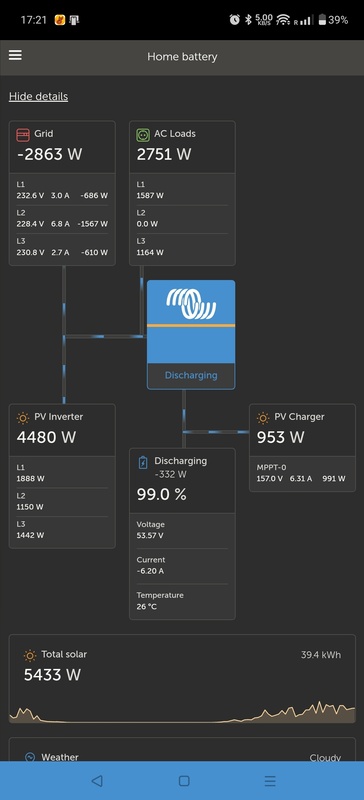Select PV Inverter L1 1888 W
Image resolution: width=364 pixels, height=800 pixels.
pyautogui.click(x=30, y=479)
